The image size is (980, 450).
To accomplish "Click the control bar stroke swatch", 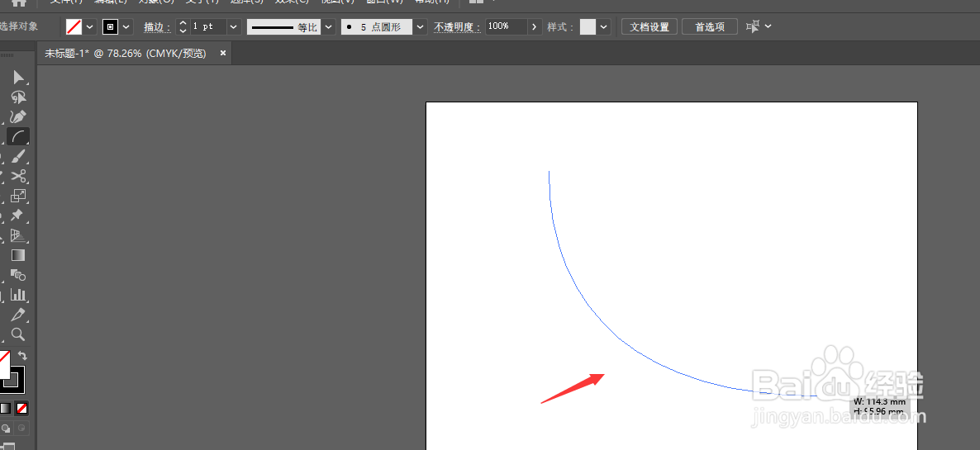I will pos(111,27).
